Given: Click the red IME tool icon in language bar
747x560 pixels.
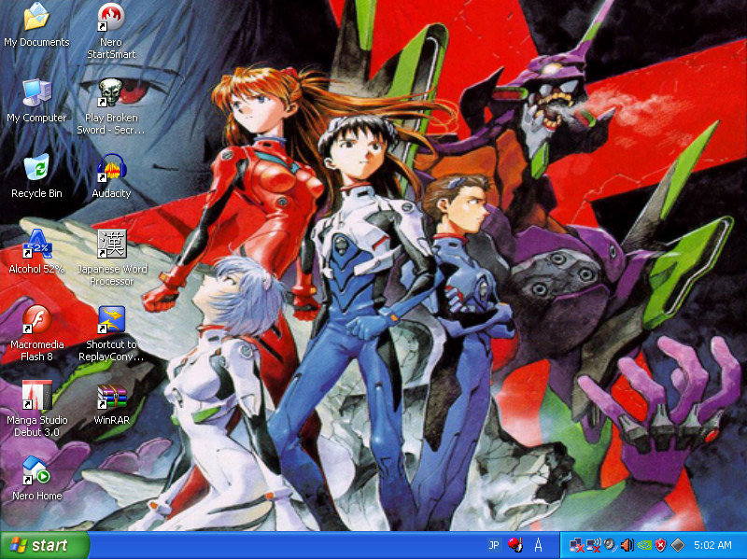Looking at the screenshot, I should (x=515, y=545).
